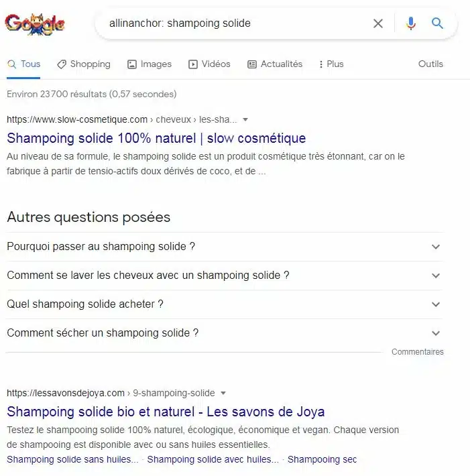
Task: Open Les savons de Joya result
Action: tap(166, 412)
